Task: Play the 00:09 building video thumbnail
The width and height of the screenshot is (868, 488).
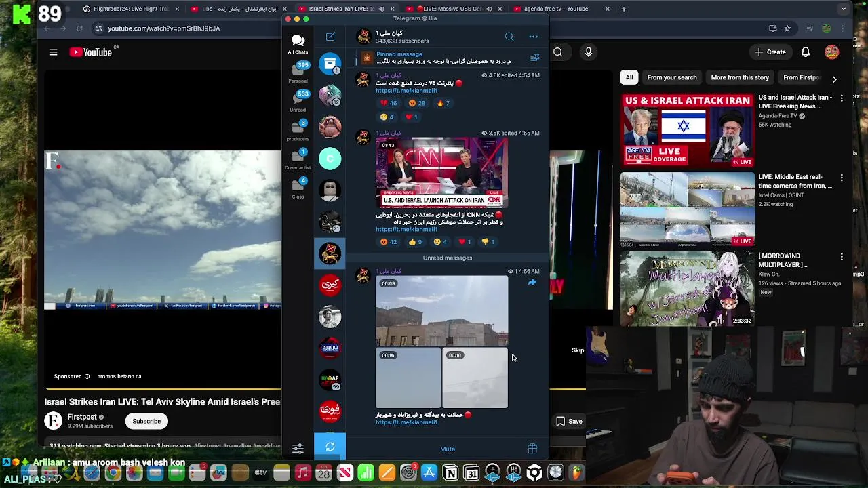Action: [441, 310]
